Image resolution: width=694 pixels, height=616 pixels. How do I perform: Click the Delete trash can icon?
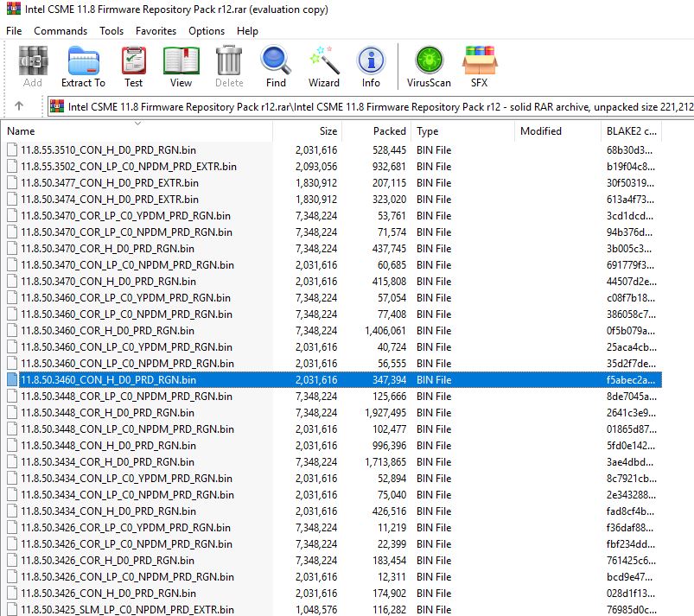pyautogui.click(x=229, y=60)
